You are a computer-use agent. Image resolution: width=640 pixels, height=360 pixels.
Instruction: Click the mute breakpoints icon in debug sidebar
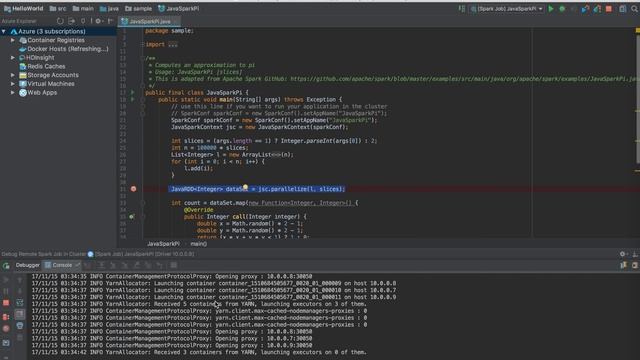pyautogui.click(x=6, y=328)
